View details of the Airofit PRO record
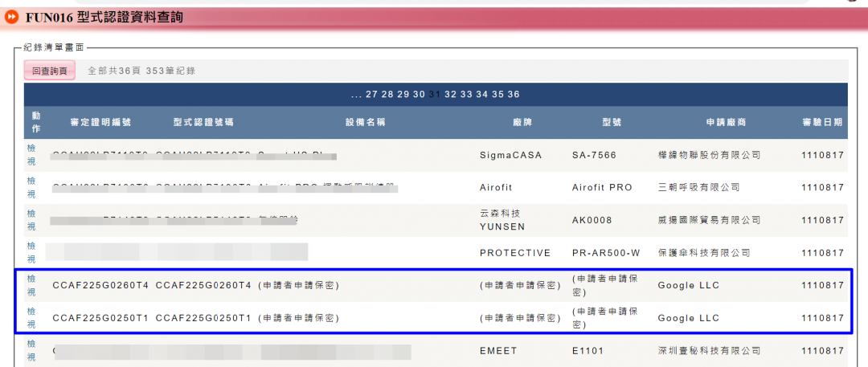The image size is (868, 367). point(31,187)
